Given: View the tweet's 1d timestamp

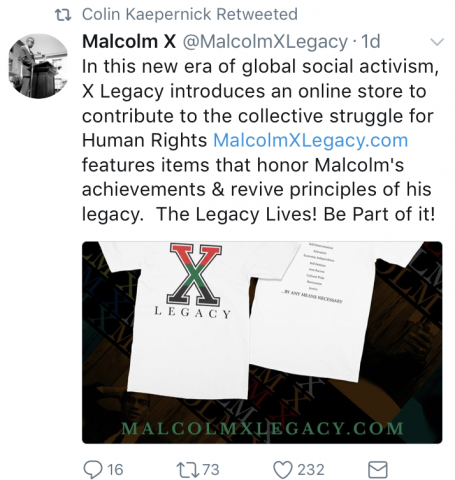Looking at the screenshot, I should click(x=371, y=42).
